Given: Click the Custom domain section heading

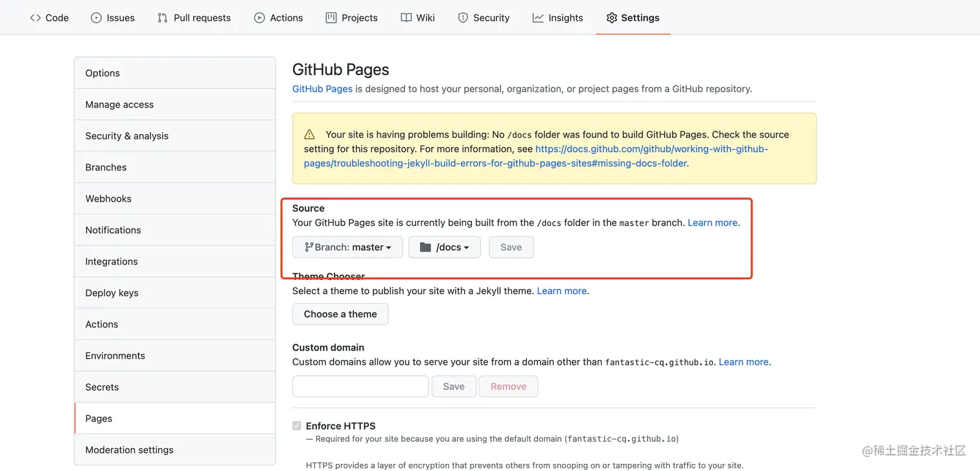Looking at the screenshot, I should [x=329, y=347].
